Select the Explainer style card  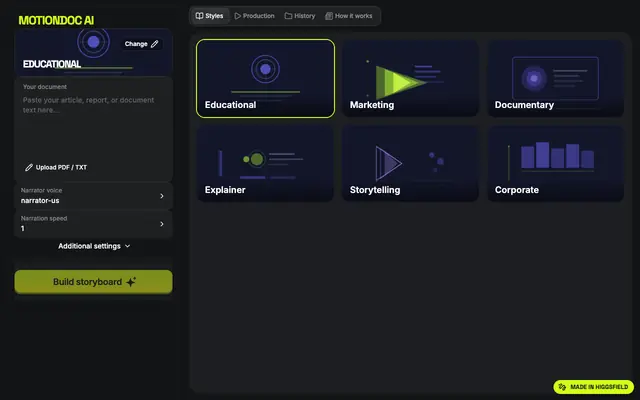(265, 164)
